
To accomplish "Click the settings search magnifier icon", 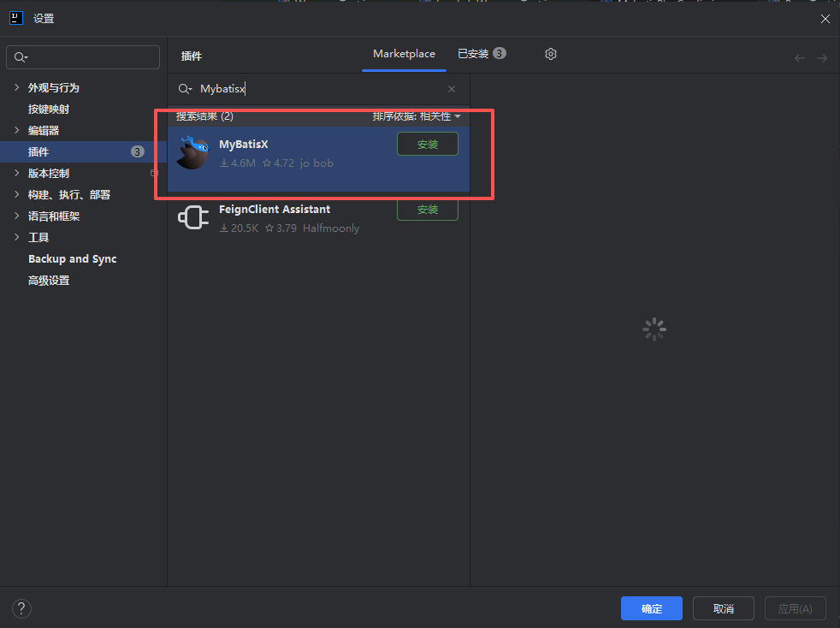I will pyautogui.click(x=21, y=57).
